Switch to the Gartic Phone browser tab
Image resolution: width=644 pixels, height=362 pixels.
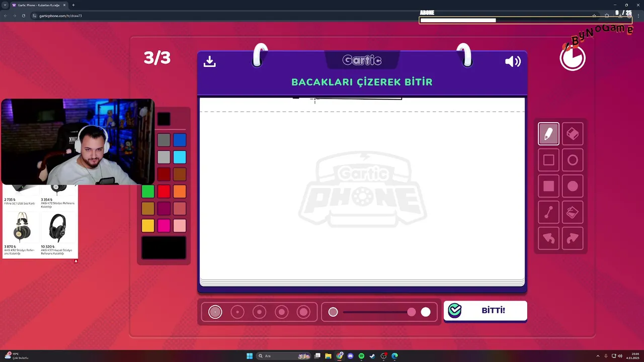(38, 5)
